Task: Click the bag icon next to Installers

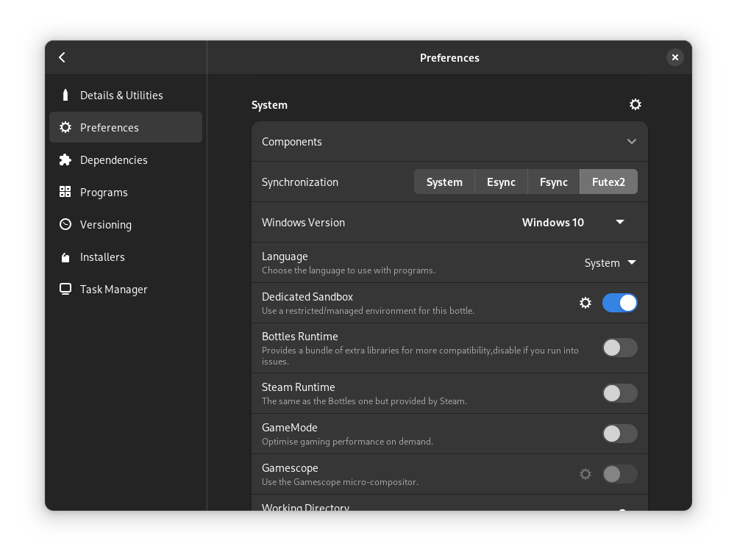Action: tap(65, 256)
